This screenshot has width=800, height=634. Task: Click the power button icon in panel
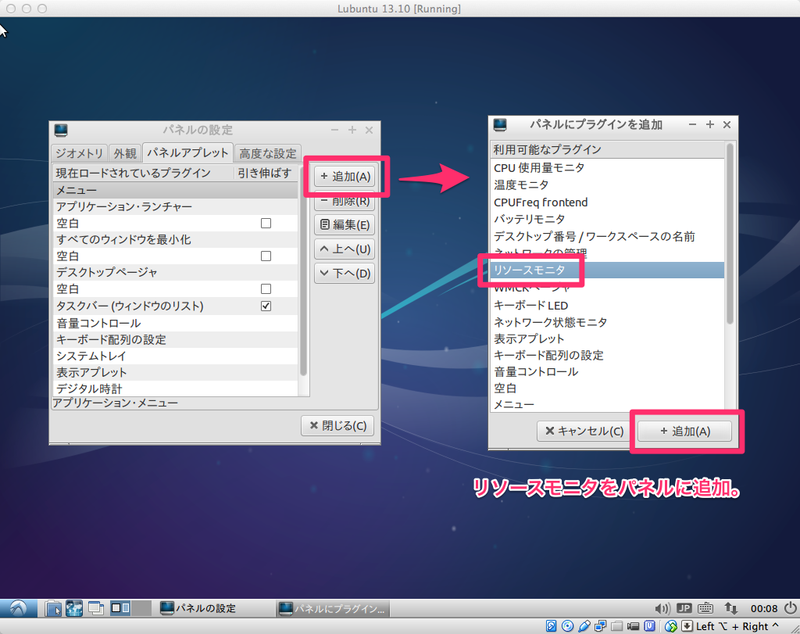[790, 608]
